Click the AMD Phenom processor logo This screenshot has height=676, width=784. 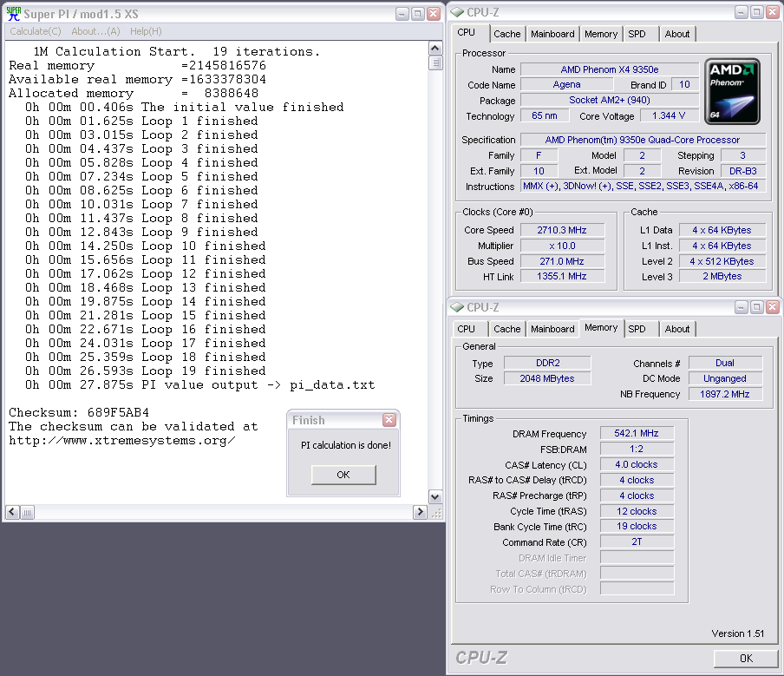(x=732, y=91)
